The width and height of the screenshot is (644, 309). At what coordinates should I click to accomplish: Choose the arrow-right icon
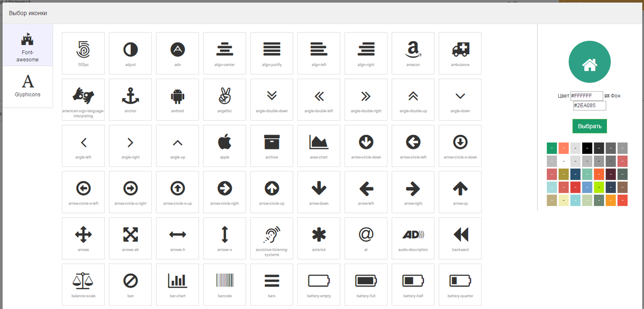coord(413,192)
